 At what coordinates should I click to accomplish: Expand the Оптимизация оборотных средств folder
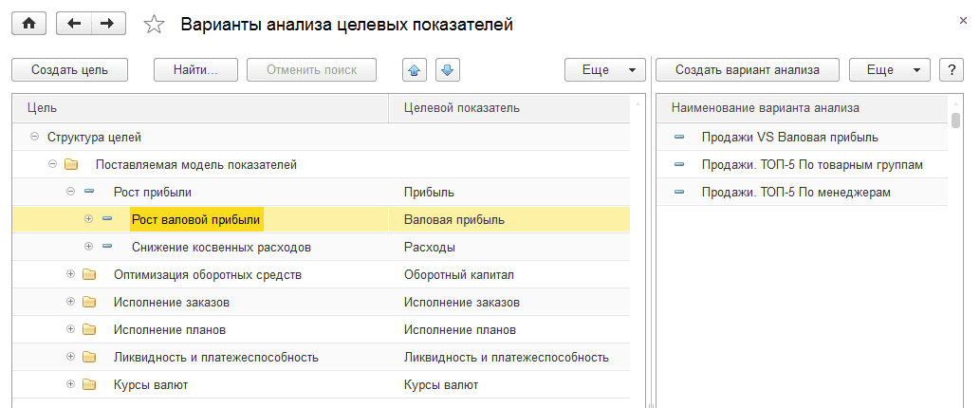point(70,275)
